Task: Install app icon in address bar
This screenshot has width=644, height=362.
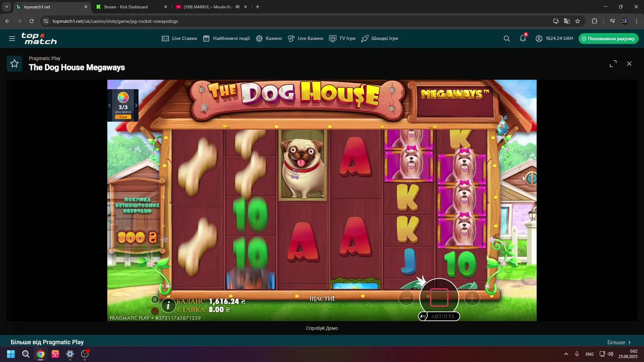Action: pyautogui.click(x=556, y=21)
